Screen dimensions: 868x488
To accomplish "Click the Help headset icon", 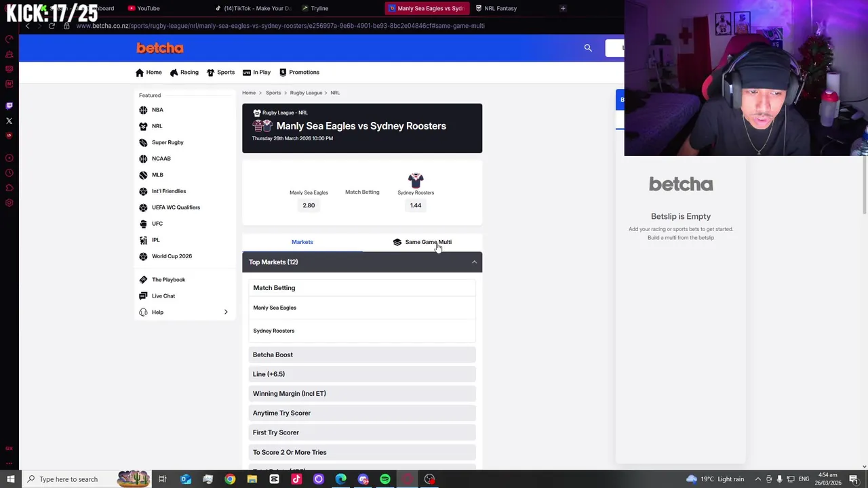I will [143, 312].
